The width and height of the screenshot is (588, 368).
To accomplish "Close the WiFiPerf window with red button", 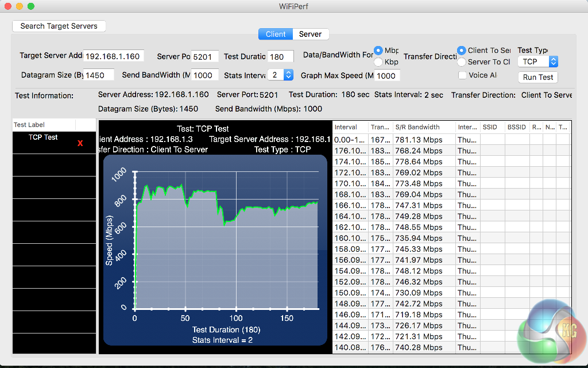I will 7,6.
